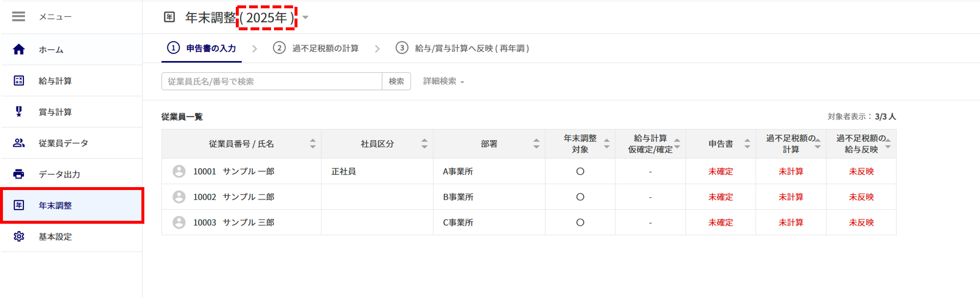Expand the 詳細検索 advanced search
Image resolution: width=980 pixels, height=298 pixels.
443,82
